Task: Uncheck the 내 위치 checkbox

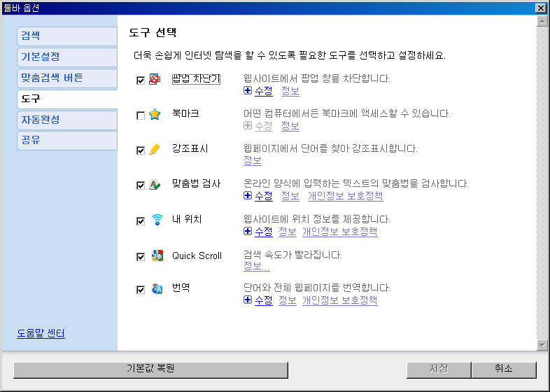Action: point(141,221)
